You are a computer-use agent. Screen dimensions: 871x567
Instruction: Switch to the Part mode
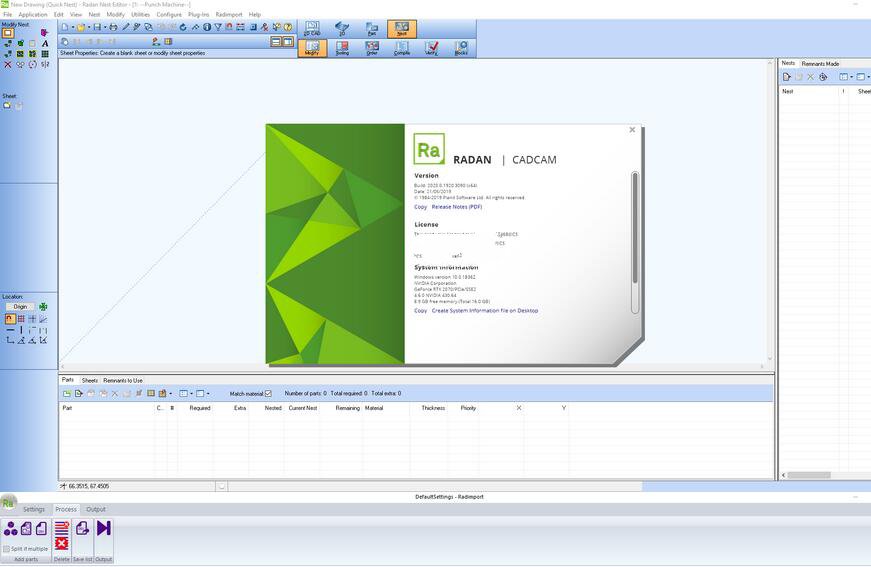click(x=372, y=29)
